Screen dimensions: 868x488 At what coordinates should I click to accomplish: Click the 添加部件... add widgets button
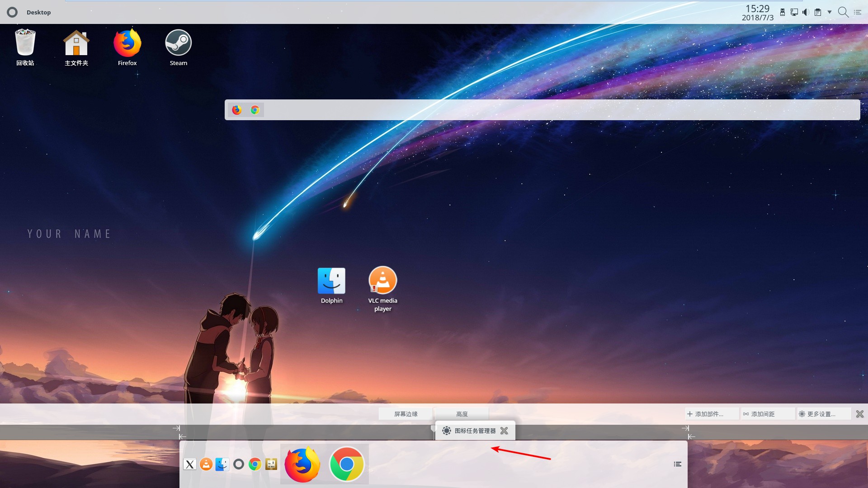coord(712,414)
